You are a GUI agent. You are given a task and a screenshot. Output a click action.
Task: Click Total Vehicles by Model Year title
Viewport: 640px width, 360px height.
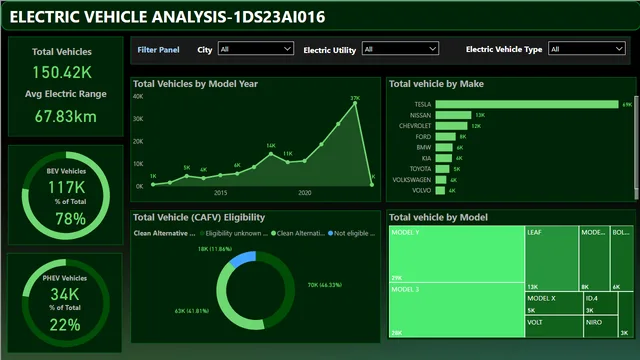195,84
